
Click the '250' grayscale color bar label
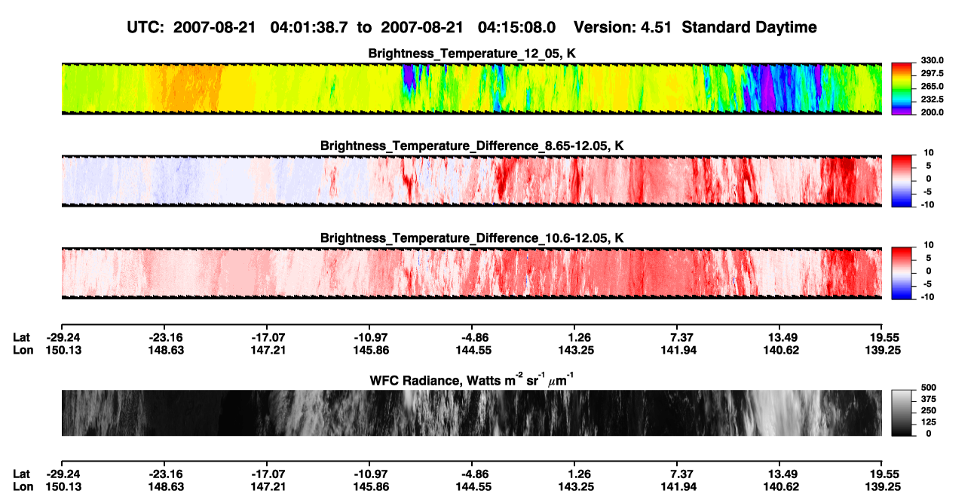click(x=930, y=410)
